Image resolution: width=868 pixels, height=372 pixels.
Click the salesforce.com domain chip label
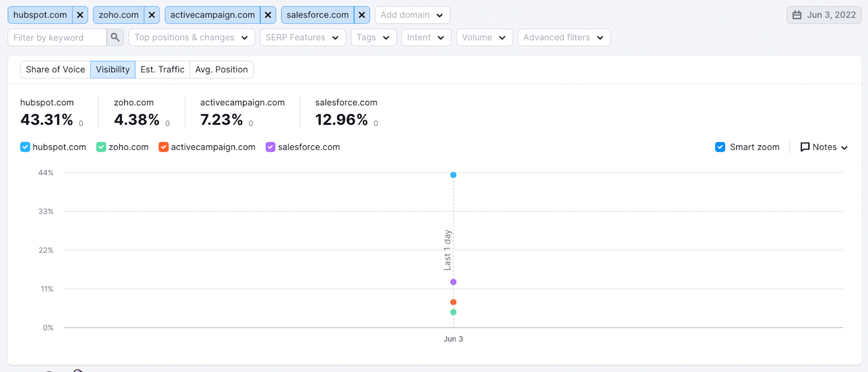[318, 15]
